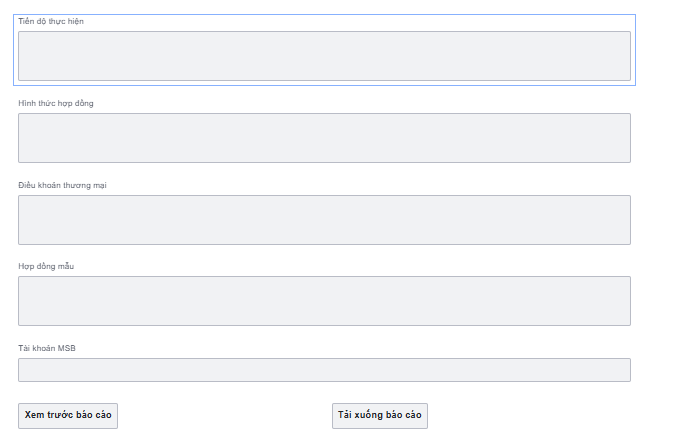Focus the single-line MSB account field
The height and width of the screenshot is (447, 691).
coord(324,370)
